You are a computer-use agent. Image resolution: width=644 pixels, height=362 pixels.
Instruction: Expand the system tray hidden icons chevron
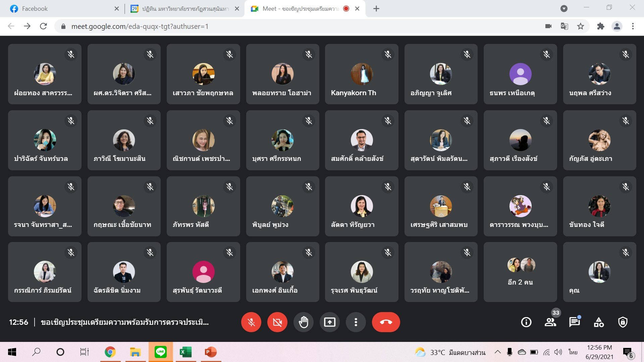click(x=498, y=352)
